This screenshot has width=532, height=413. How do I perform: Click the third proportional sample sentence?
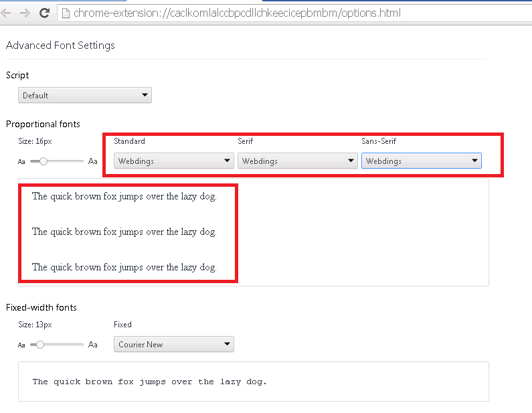point(124,268)
